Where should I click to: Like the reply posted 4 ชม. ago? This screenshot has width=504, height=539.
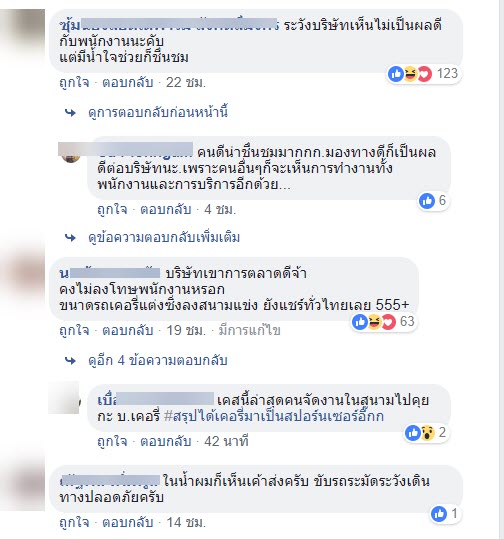pos(112,209)
